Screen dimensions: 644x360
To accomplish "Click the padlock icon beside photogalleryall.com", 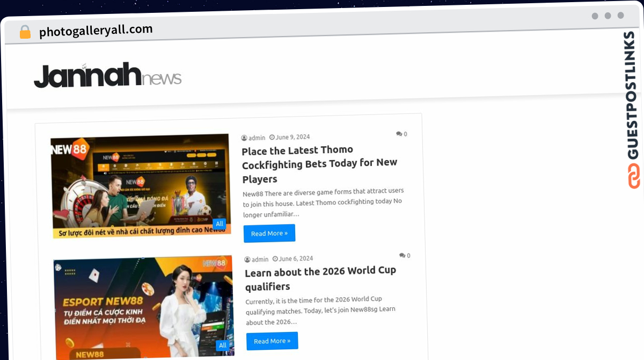I will [x=25, y=32].
